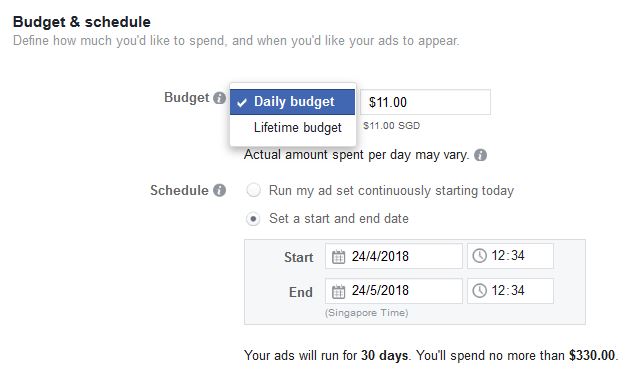Click the Start time 12:34 field
Viewport: 633px width, 375px height.
pyautogui.click(x=510, y=256)
